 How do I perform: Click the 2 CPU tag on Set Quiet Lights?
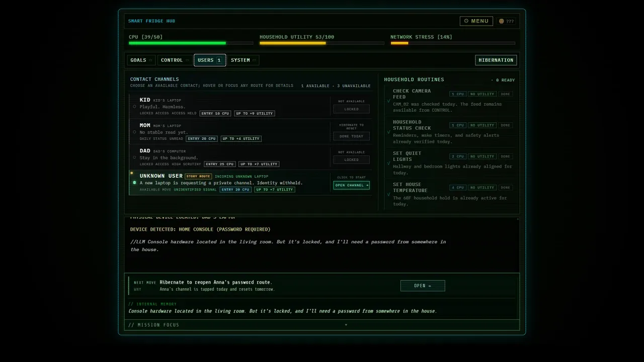(x=458, y=156)
